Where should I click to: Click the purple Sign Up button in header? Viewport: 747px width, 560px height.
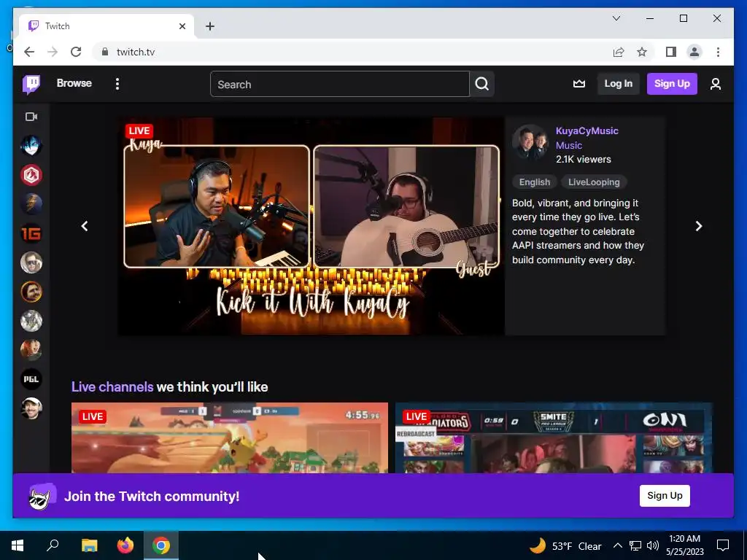(x=672, y=84)
